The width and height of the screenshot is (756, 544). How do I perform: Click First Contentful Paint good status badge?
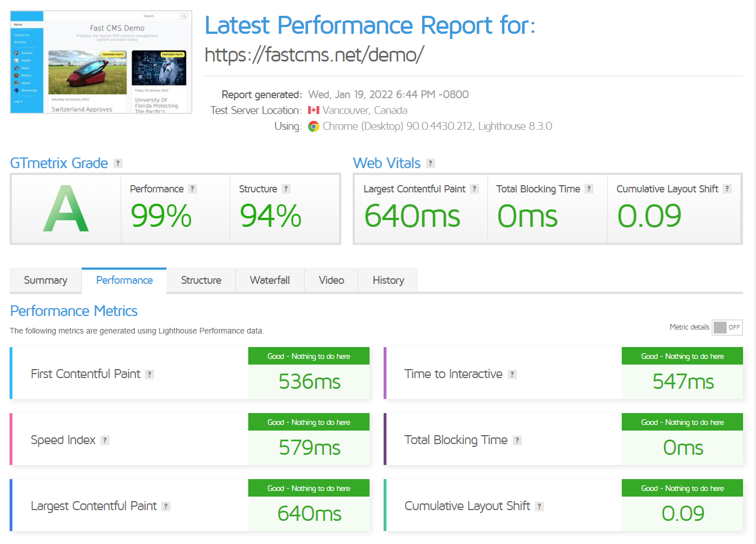point(309,356)
